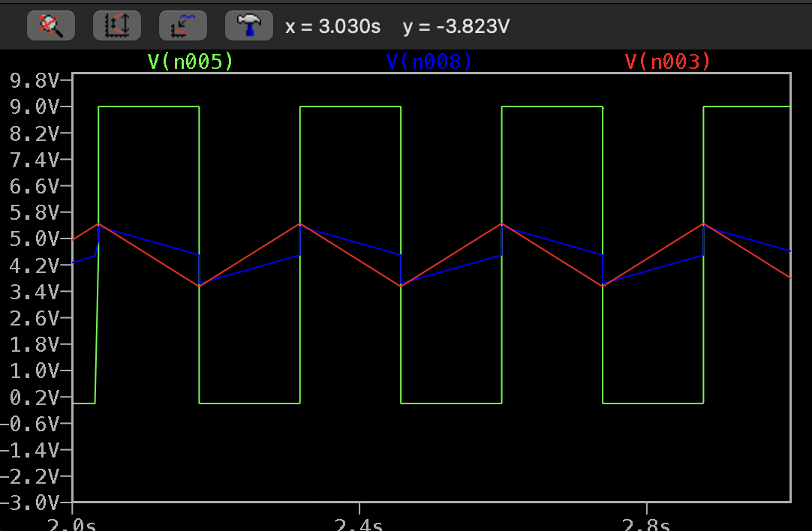
Task: Select the blue V(n008) trace label
Action: click(x=429, y=61)
